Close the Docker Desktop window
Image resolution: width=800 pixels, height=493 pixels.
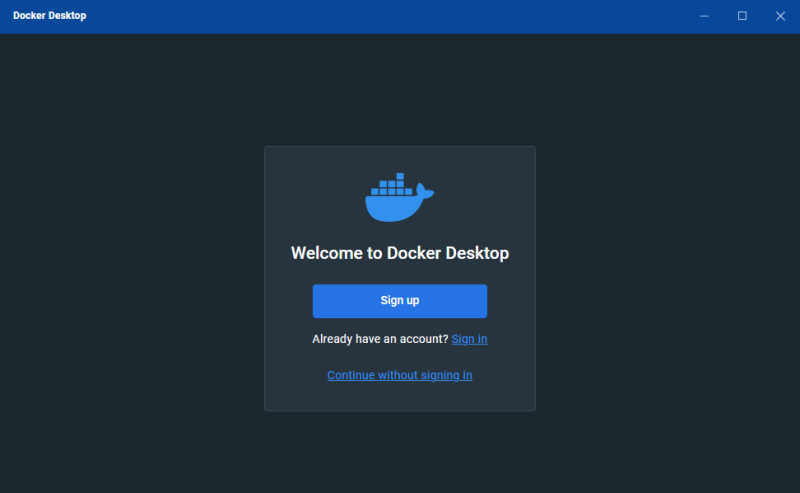[x=780, y=16]
